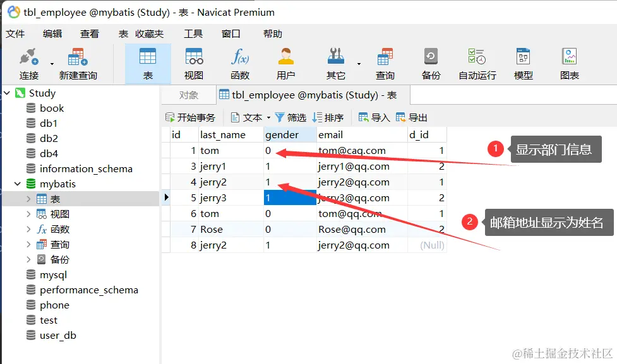Switch to the 对象 tab

[188, 95]
